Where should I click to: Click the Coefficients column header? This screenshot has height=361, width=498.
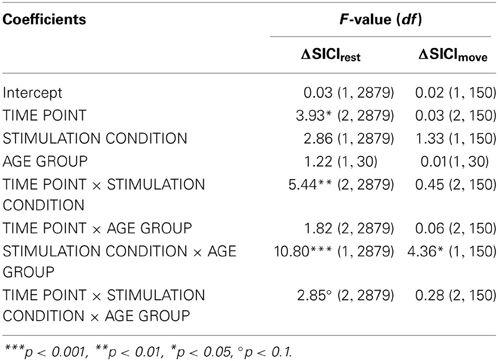click(44, 19)
